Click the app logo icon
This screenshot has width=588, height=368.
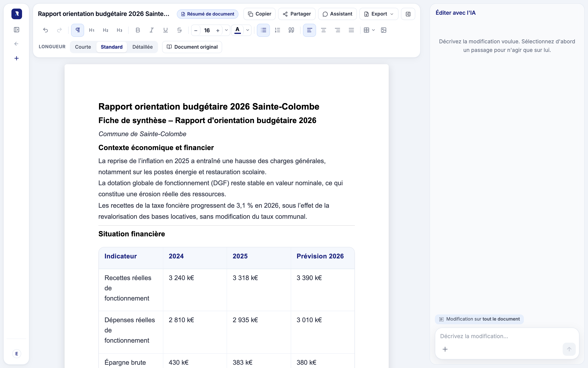pos(17,14)
